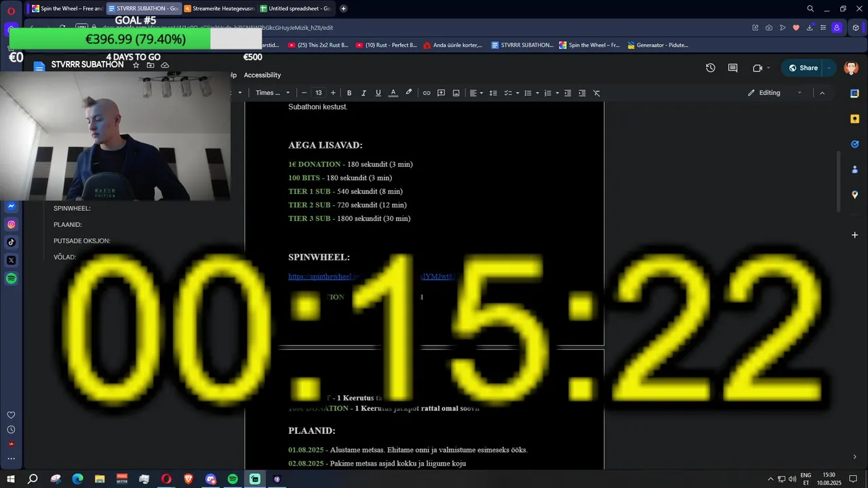Collapse the Docs menus with chevron
The width and height of the screenshot is (868, 488).
[823, 93]
